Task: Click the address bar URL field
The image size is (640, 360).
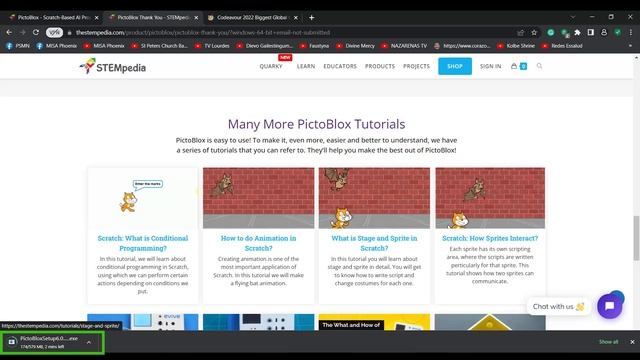Action: [286, 32]
